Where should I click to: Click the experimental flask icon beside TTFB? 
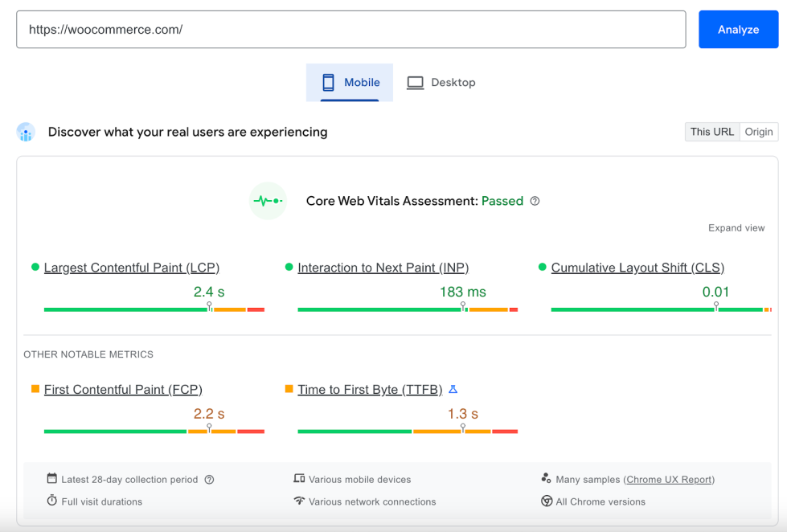click(453, 390)
